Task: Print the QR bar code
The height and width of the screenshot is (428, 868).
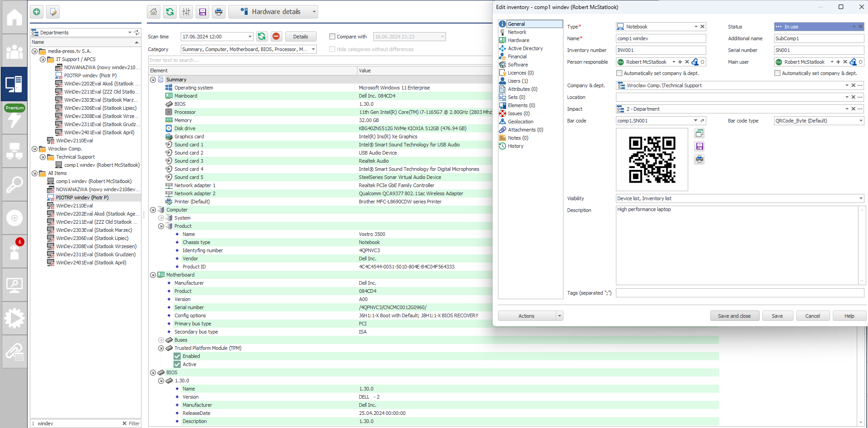Action: tap(699, 160)
